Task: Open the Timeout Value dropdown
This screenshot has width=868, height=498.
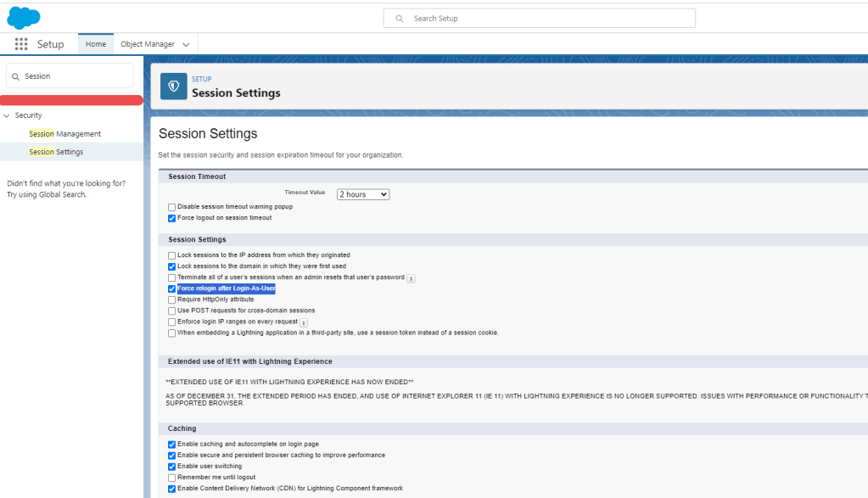Action: (362, 194)
